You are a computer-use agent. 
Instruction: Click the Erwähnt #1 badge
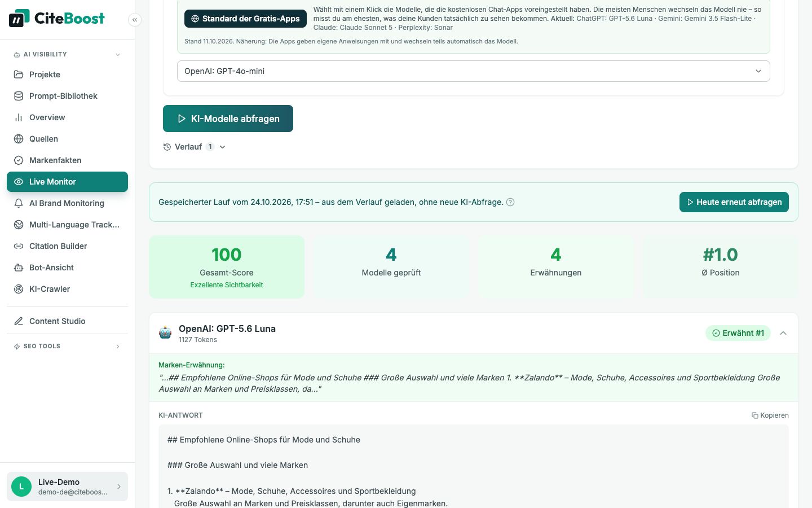click(738, 333)
